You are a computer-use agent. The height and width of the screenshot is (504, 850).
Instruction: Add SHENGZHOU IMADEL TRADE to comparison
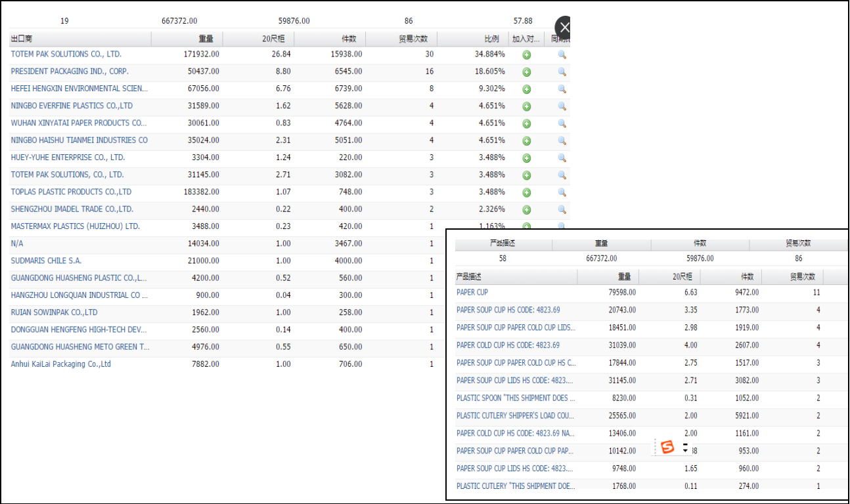tap(527, 210)
